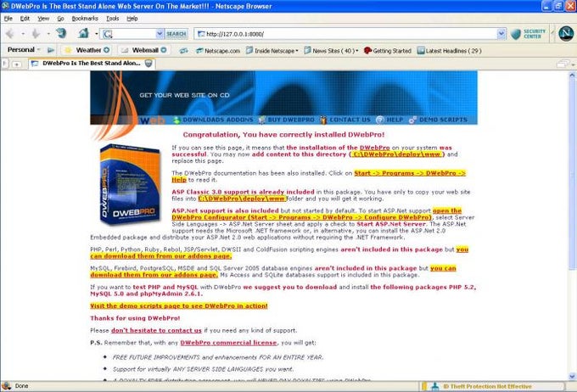Open the Help menu in menu bar
The height and width of the screenshot is (392, 577).
coord(132,19)
